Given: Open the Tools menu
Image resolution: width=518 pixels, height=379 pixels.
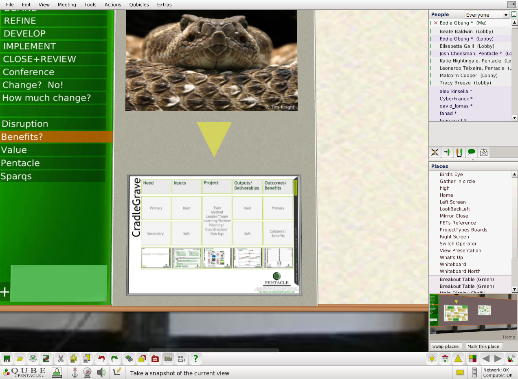Looking at the screenshot, I should pyautogui.click(x=90, y=5).
